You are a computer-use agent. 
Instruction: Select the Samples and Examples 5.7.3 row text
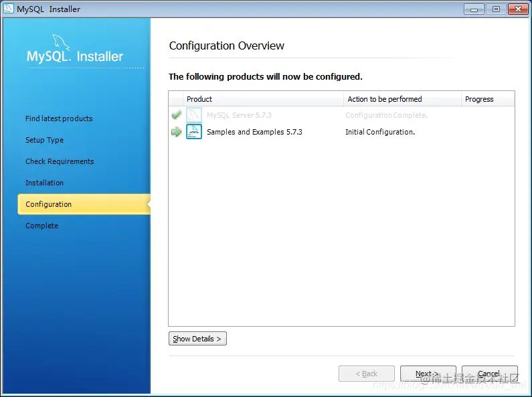[254, 132]
